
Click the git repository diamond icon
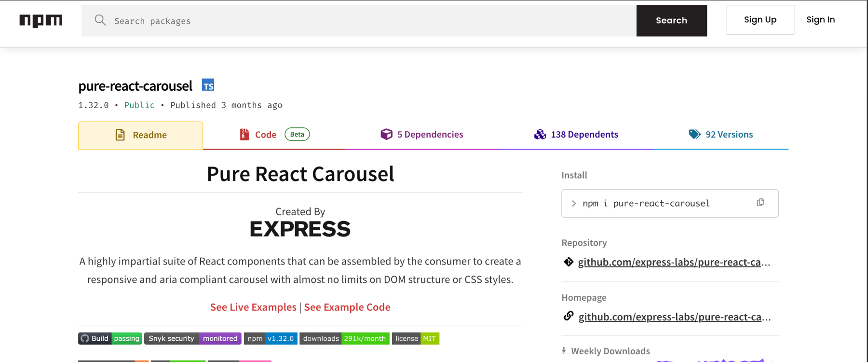click(x=569, y=262)
